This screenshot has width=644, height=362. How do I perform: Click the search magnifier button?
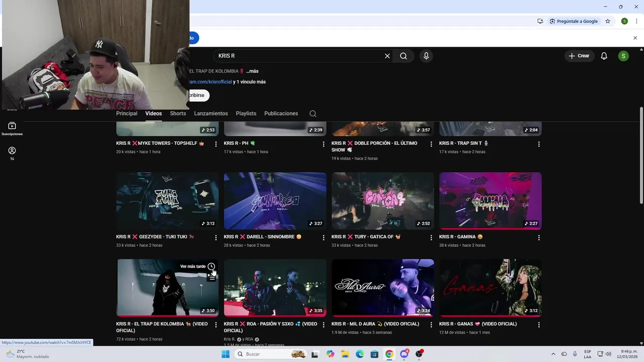tap(404, 56)
